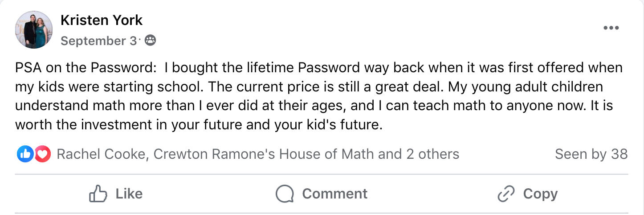The height and width of the screenshot is (215, 644).
Task: View the "Seen by 38" list
Action: [591, 154]
